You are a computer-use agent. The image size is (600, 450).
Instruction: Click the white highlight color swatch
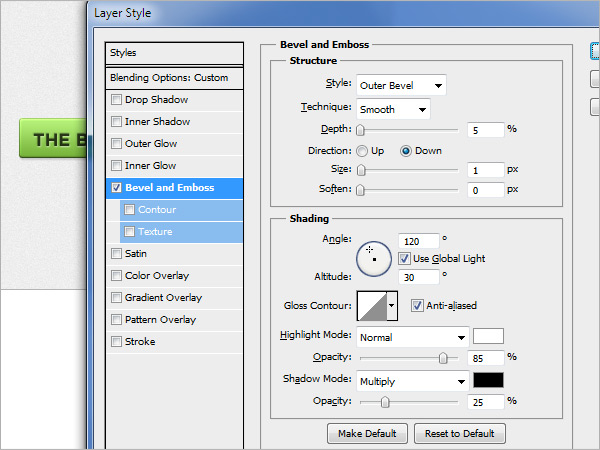point(488,336)
